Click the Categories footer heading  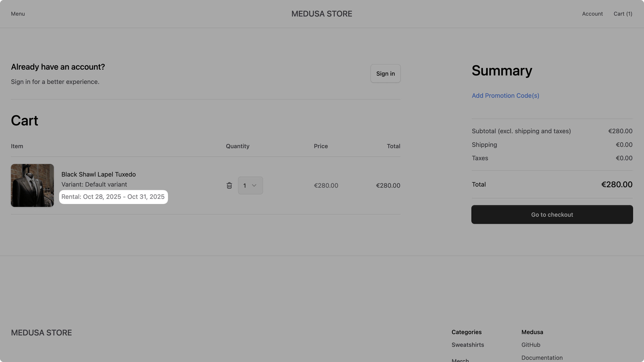coord(466,332)
